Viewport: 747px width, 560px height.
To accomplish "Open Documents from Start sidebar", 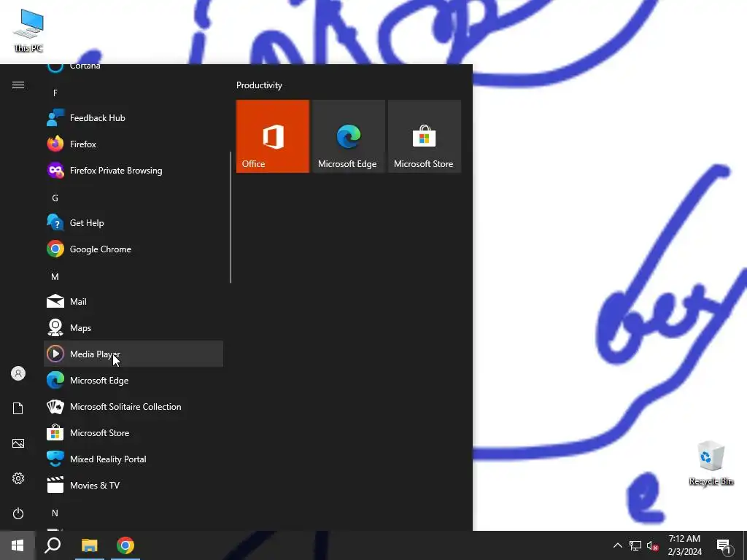I will pos(18,408).
